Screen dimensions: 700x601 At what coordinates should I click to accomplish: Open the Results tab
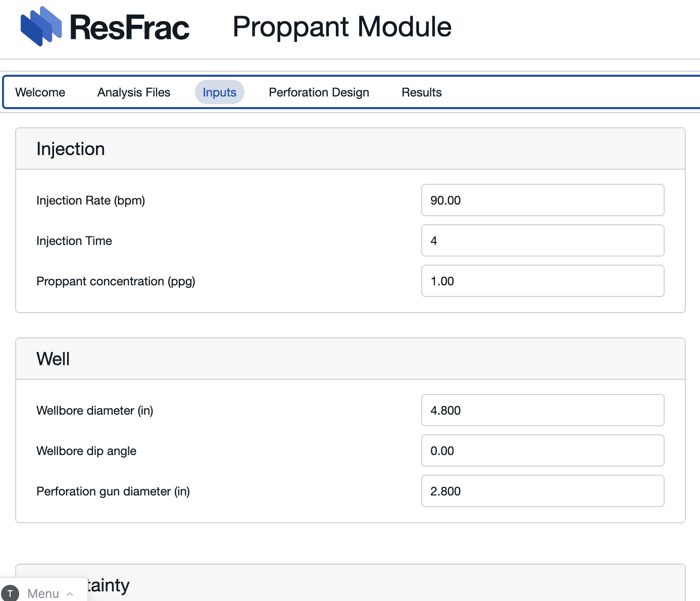pyautogui.click(x=422, y=92)
